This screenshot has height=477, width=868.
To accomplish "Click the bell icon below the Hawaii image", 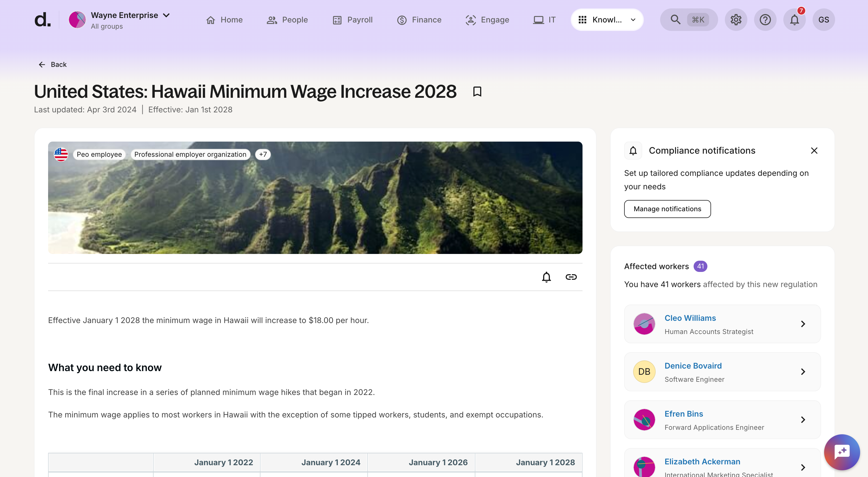I will 546,277.
